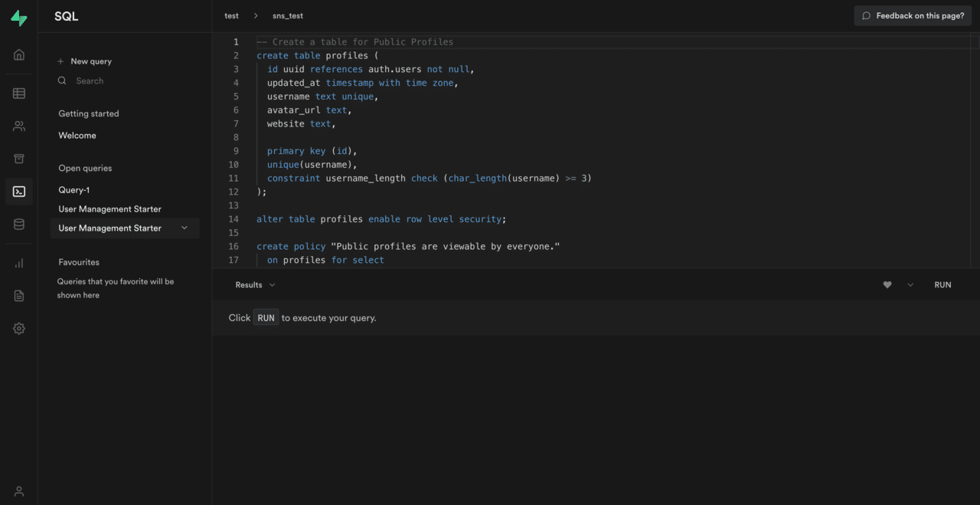Image resolution: width=980 pixels, height=505 pixels.
Task: Open the Storage icon in sidebar
Action: (x=19, y=159)
